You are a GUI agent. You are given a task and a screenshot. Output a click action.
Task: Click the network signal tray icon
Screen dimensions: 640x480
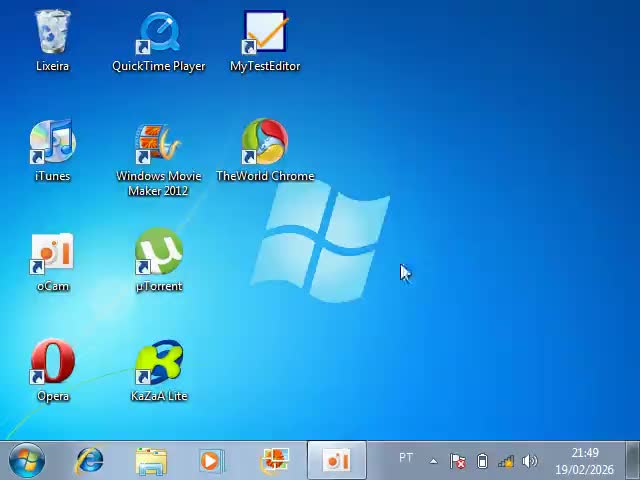coord(506,461)
